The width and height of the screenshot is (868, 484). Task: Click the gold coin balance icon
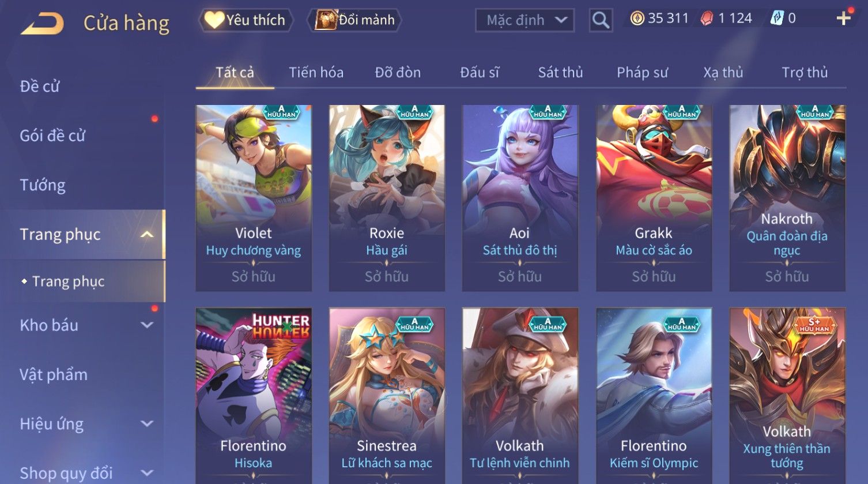[637, 19]
